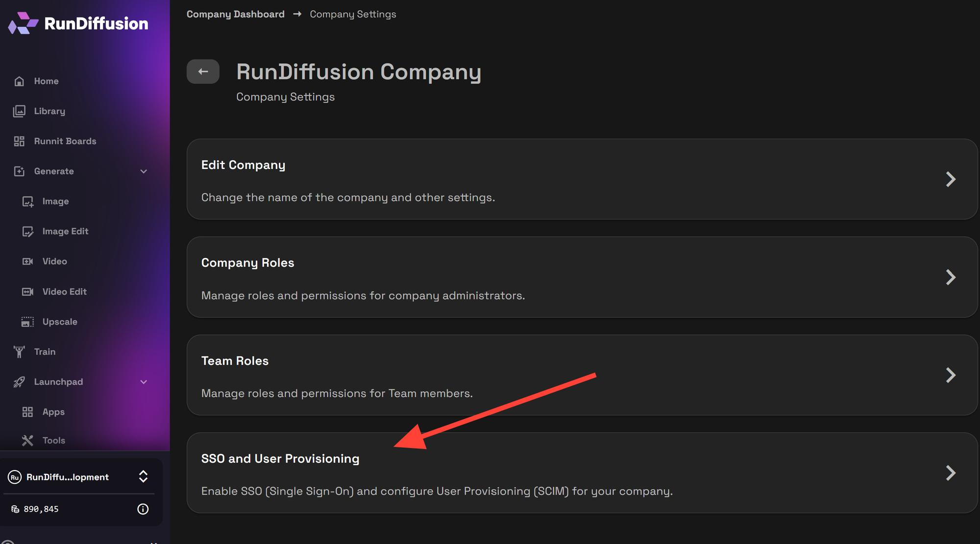980x544 pixels.
Task: Open the Image generation tool
Action: click(55, 201)
